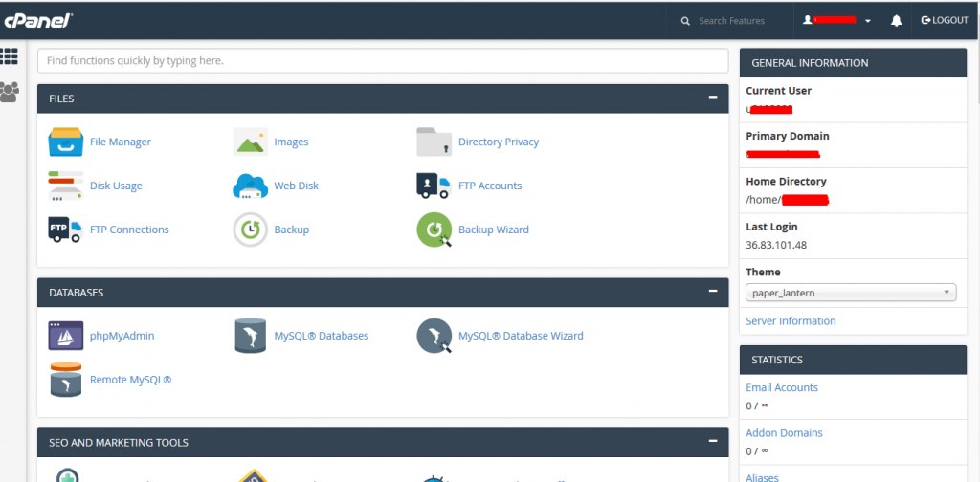Open the Backup Wizard icon
980x482 pixels.
click(434, 230)
